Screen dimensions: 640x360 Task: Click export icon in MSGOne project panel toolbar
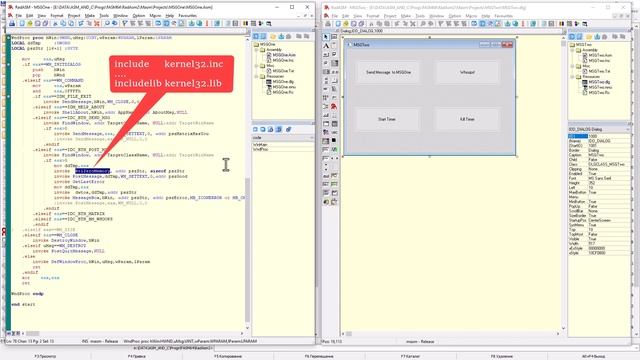coord(281,37)
